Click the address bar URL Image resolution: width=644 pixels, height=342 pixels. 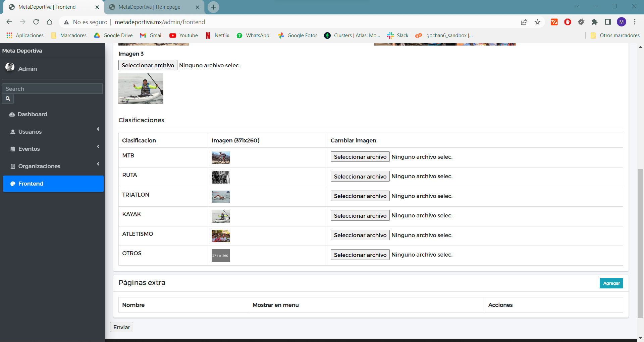point(160,22)
